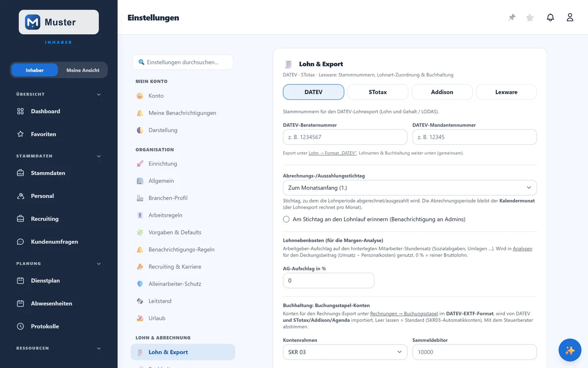Open Allgemein settings item
Image resolution: width=588 pixels, height=368 pixels.
[182, 181]
